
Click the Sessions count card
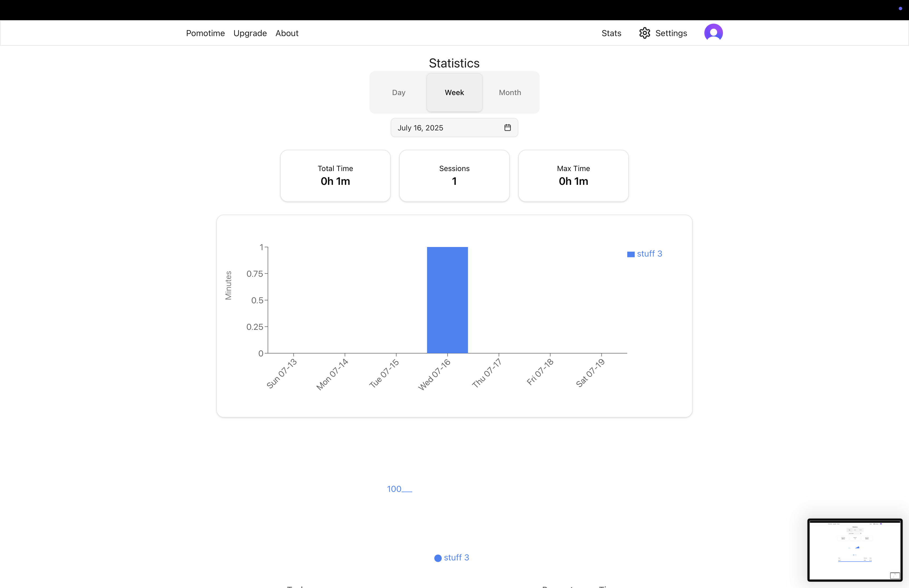click(454, 176)
